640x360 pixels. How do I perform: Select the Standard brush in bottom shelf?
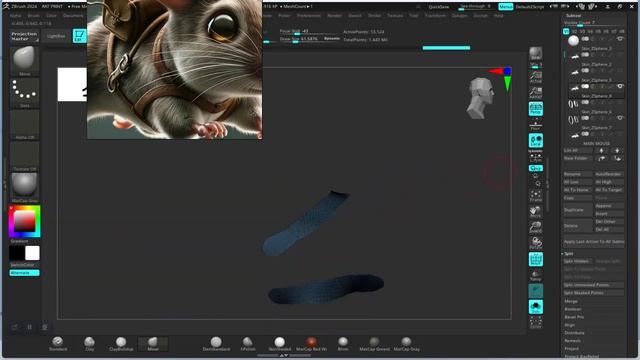tap(58, 343)
